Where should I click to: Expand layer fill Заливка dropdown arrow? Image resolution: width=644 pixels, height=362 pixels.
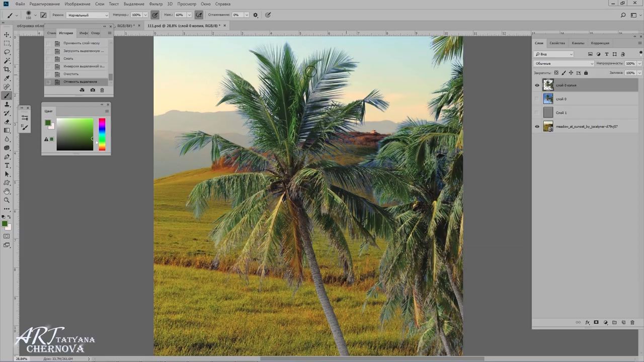click(639, 73)
